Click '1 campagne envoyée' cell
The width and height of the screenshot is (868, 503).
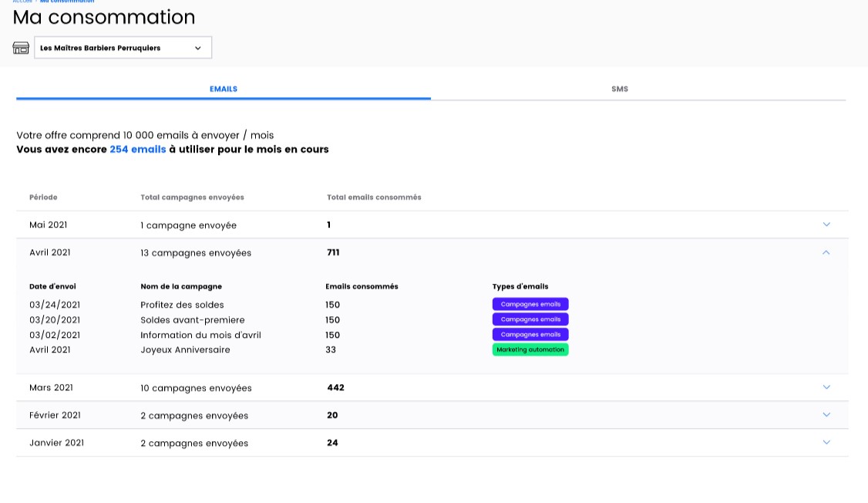[188, 225]
